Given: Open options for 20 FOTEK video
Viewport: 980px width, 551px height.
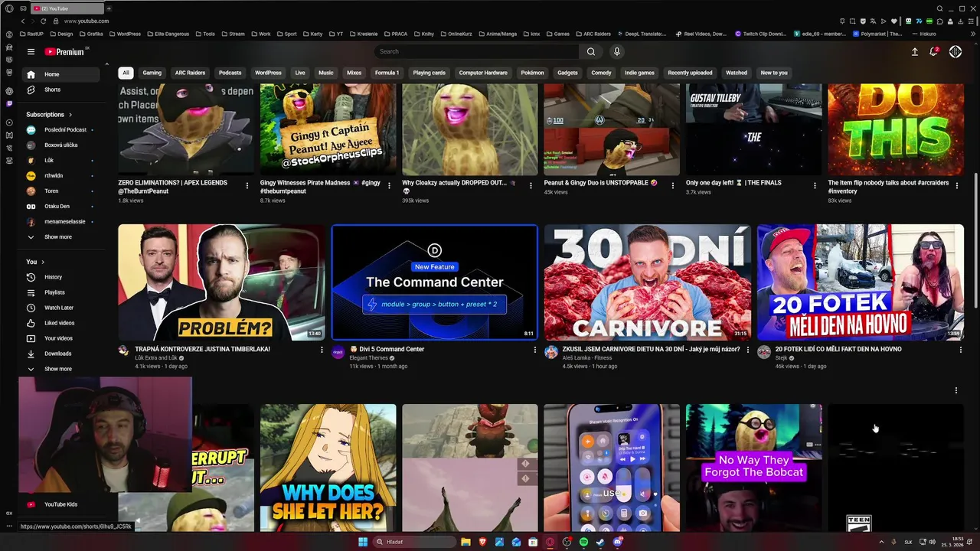Looking at the screenshot, I should pyautogui.click(x=960, y=350).
